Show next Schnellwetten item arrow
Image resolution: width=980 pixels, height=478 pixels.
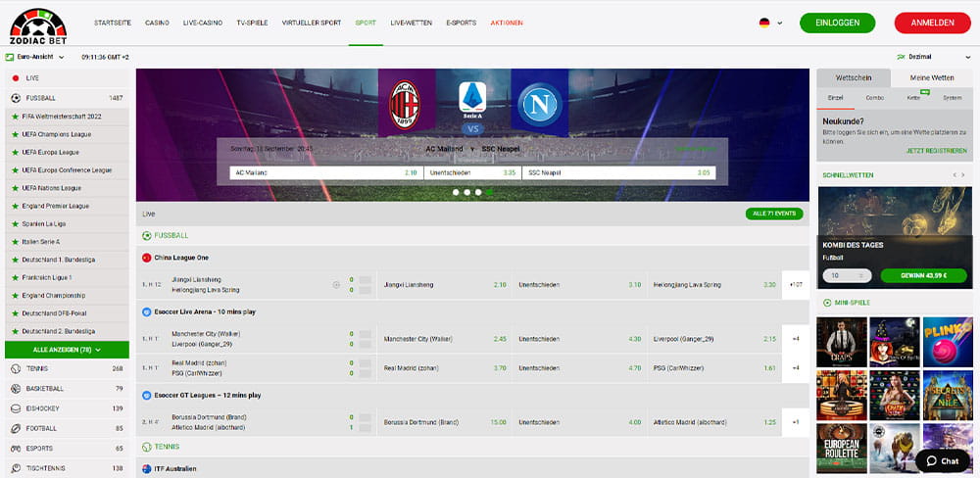(x=963, y=175)
